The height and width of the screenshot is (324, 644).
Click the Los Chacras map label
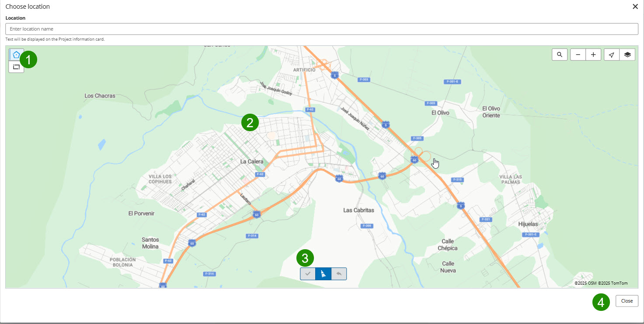click(x=100, y=96)
